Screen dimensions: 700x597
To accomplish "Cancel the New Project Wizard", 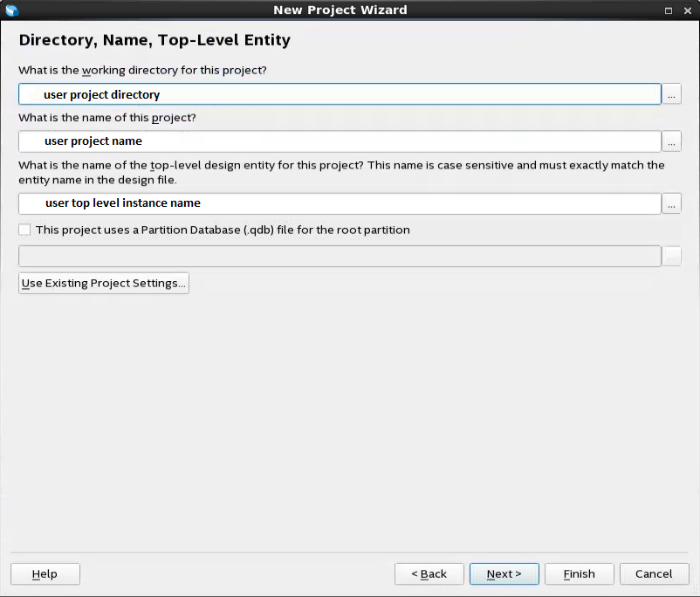I will click(x=654, y=573).
